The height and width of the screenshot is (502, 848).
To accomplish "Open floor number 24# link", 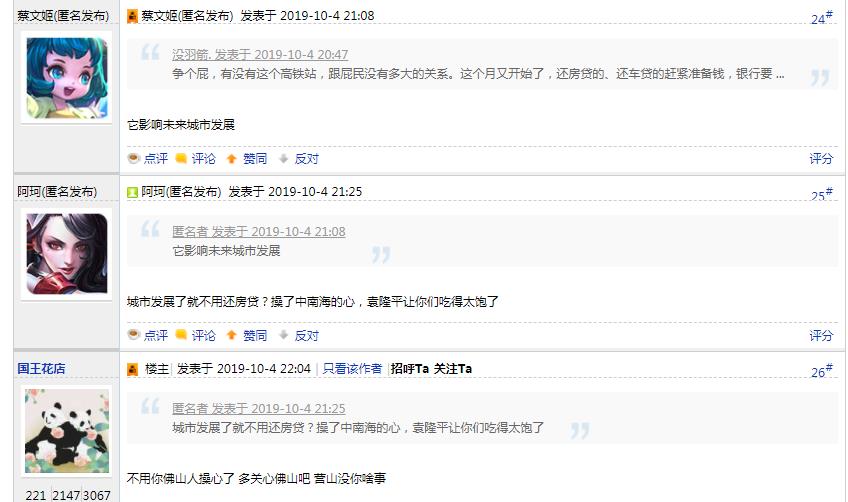I will (821, 18).
